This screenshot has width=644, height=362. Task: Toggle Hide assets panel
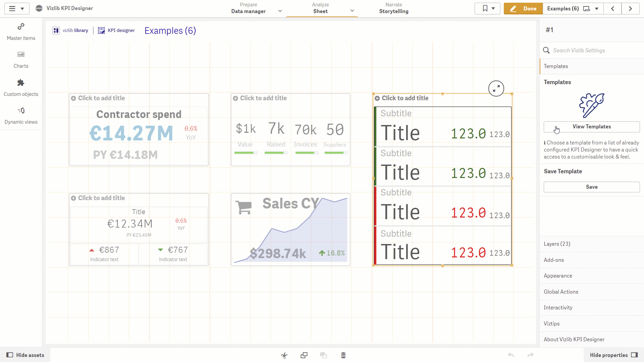click(25, 355)
